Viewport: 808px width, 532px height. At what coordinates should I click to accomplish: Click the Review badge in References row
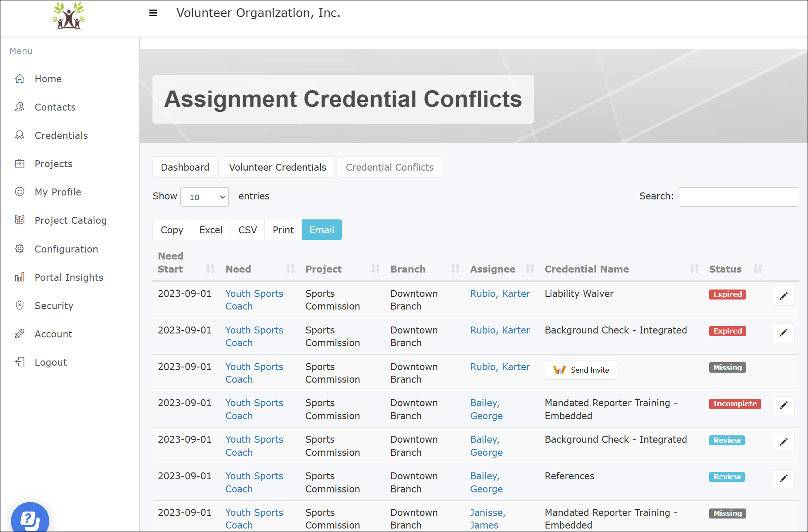point(727,477)
